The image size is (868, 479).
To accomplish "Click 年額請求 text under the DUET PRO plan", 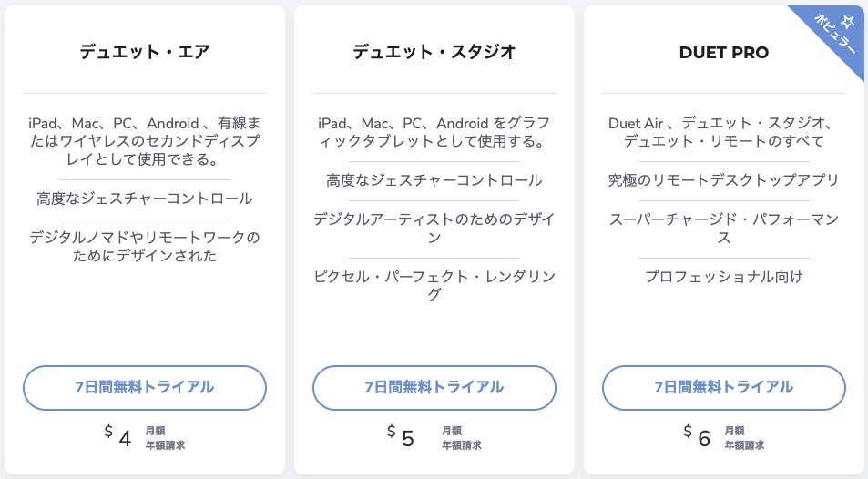I will (744, 445).
